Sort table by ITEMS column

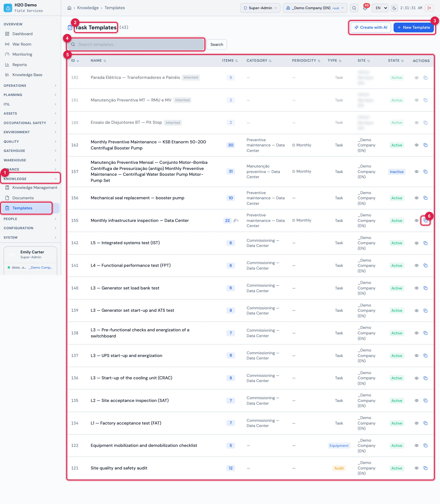click(230, 61)
